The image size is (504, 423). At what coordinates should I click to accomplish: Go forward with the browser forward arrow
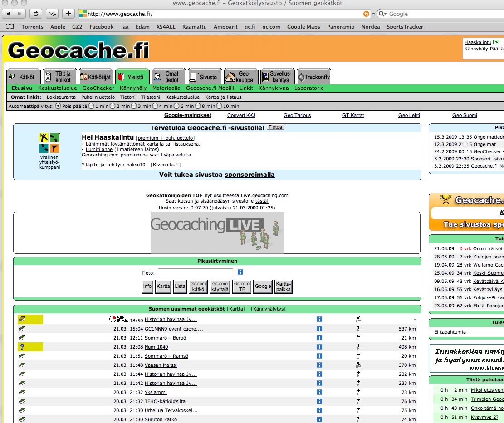(x=20, y=14)
